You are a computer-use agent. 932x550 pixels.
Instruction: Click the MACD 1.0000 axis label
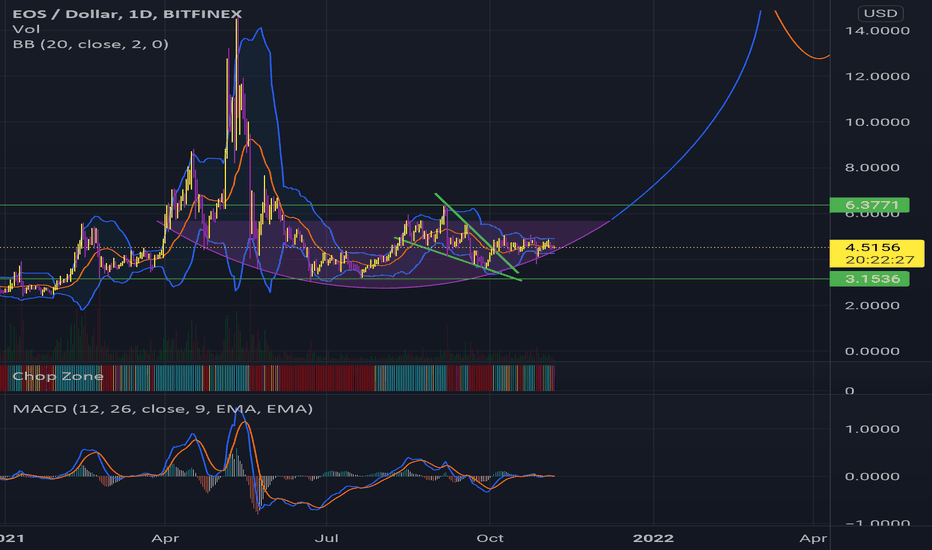click(x=872, y=429)
